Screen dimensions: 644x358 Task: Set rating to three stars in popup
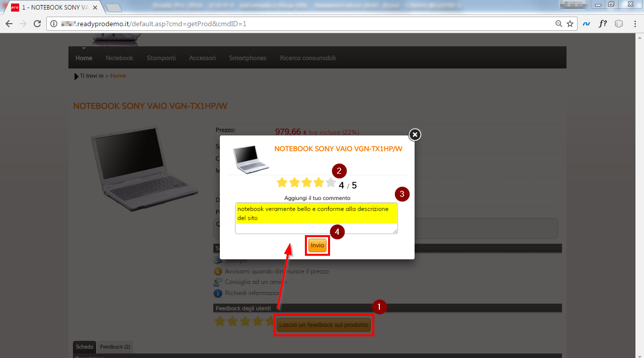click(x=306, y=182)
